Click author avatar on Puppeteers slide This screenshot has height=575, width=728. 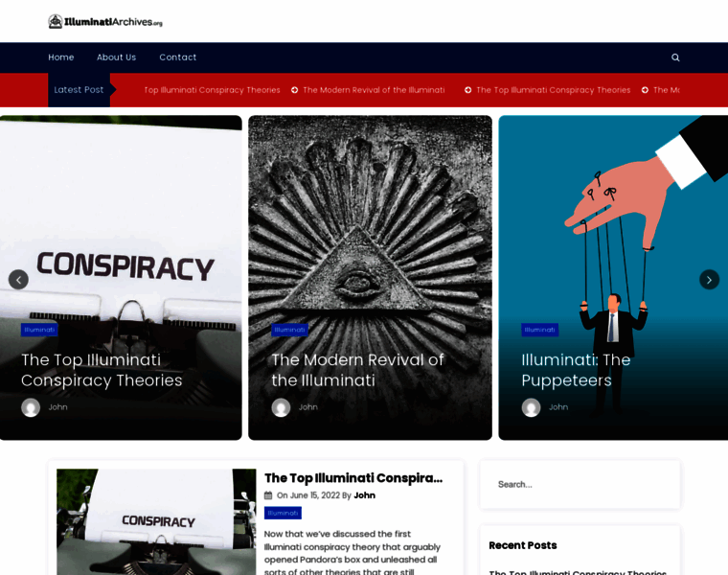(x=531, y=407)
